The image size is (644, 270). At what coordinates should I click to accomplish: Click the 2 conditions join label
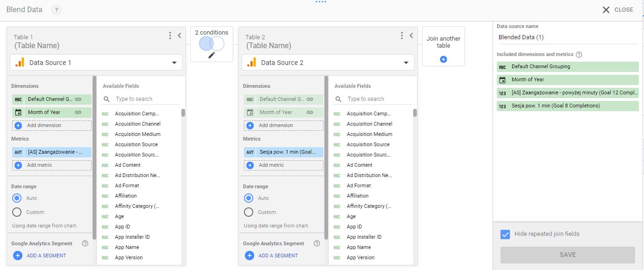[212, 33]
